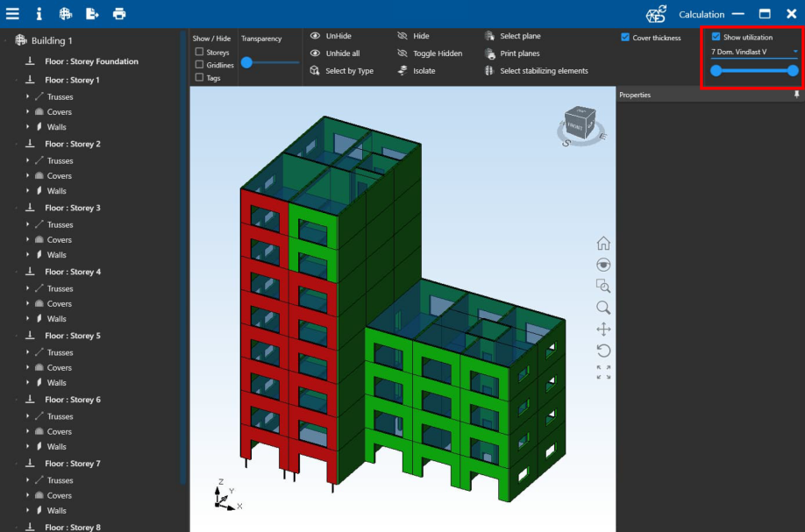The image size is (805, 532).
Task: Click the zoom window icon
Action: (x=603, y=286)
